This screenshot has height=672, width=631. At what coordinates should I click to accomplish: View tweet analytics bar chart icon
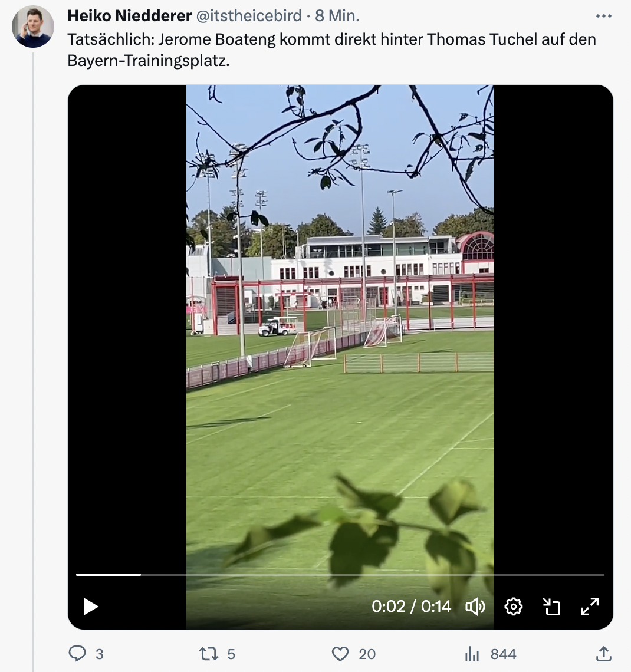[472, 654]
